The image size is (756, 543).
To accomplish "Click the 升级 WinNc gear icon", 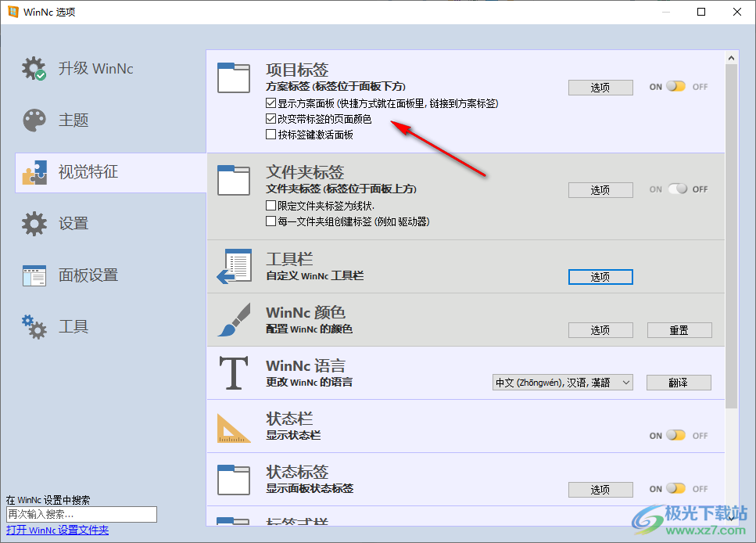I will (34, 69).
